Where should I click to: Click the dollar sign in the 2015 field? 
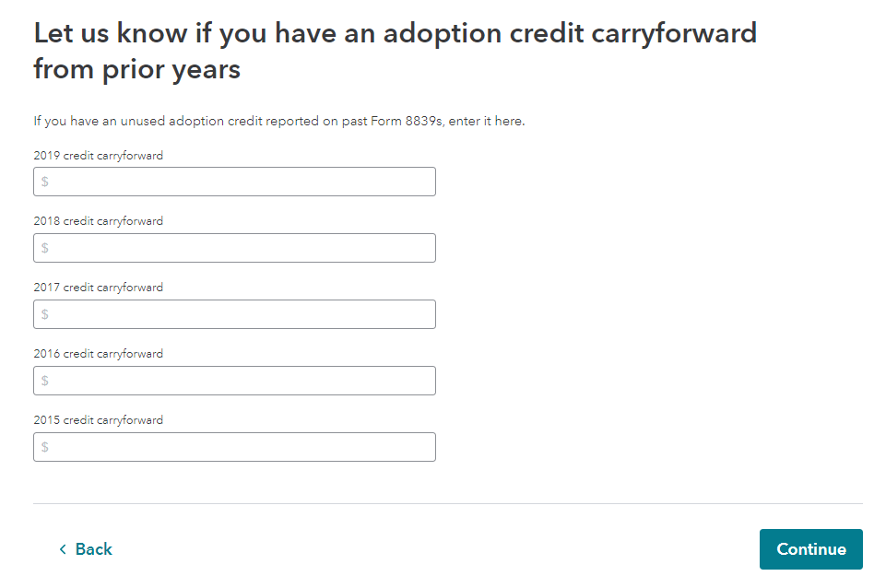(45, 446)
